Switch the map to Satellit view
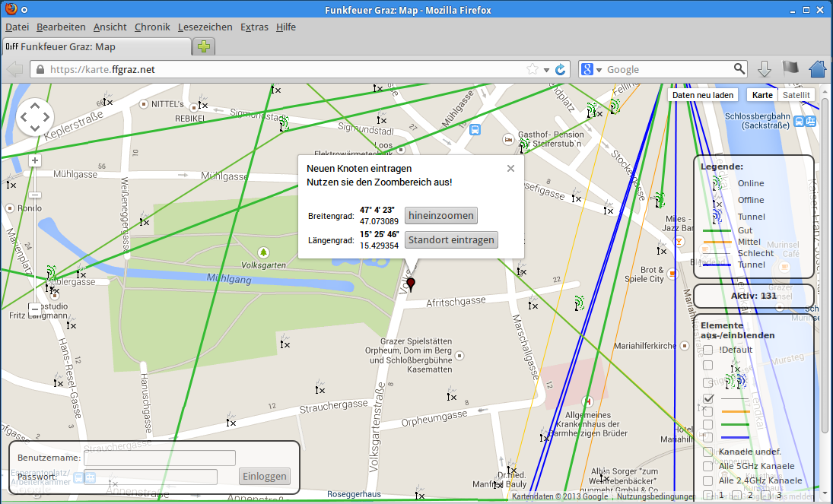 pyautogui.click(x=796, y=95)
